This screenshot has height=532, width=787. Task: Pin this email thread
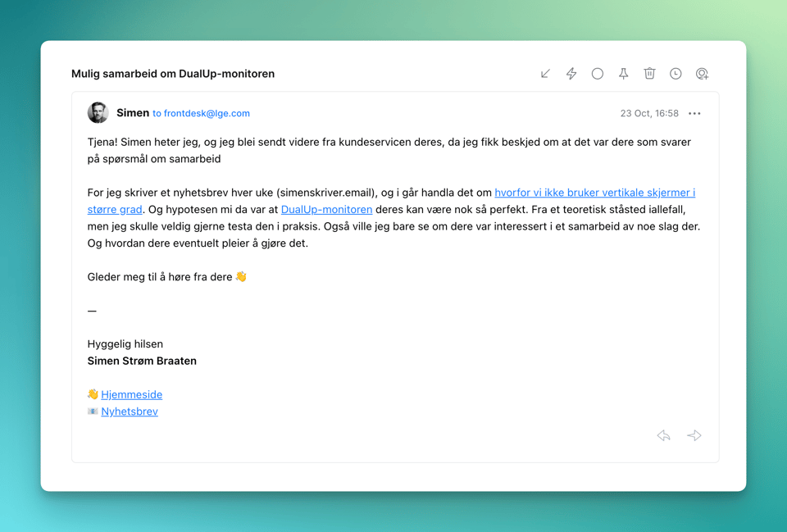(623, 74)
